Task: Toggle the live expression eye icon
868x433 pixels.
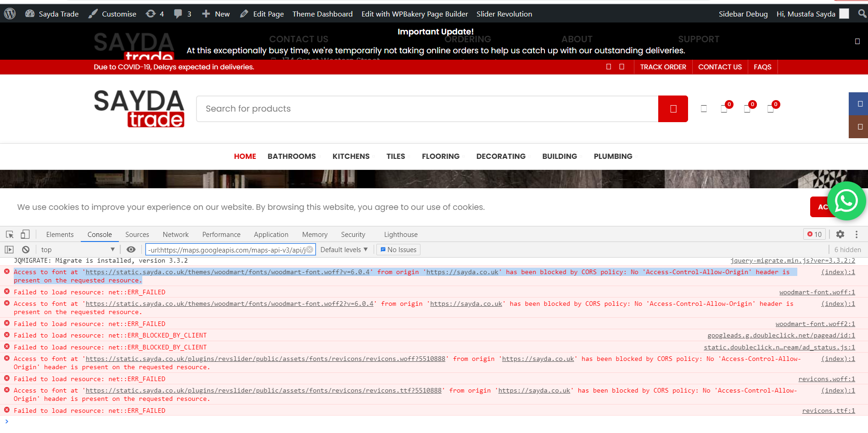Action: (x=131, y=250)
